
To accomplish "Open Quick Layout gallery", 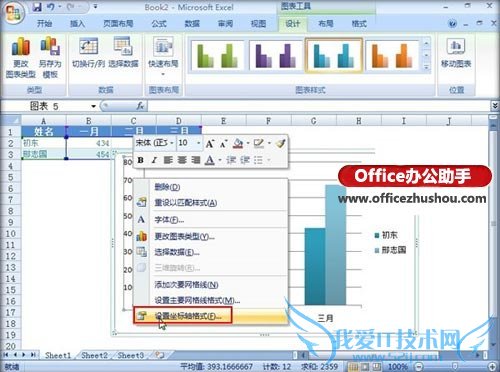I will [x=163, y=56].
